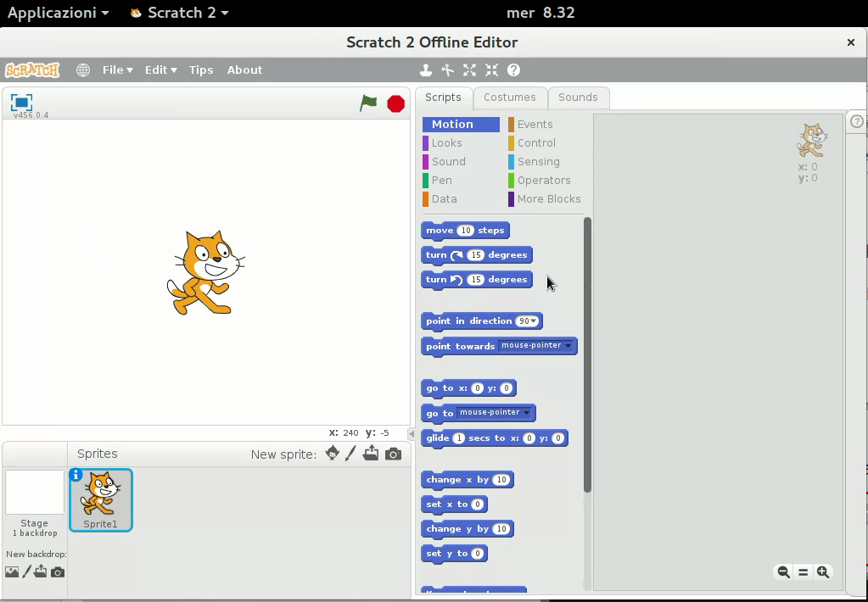Open go to mouse-pointer dropdown
This screenshot has height=602, width=868.
(526, 413)
